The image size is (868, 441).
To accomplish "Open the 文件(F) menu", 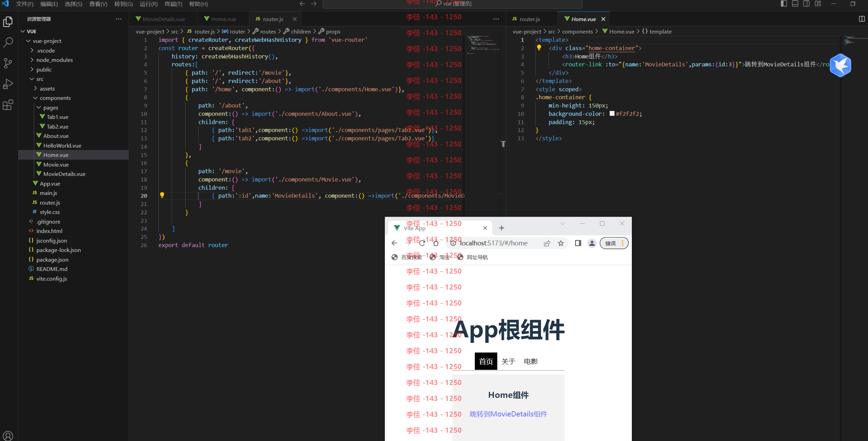I will pyautogui.click(x=25, y=4).
